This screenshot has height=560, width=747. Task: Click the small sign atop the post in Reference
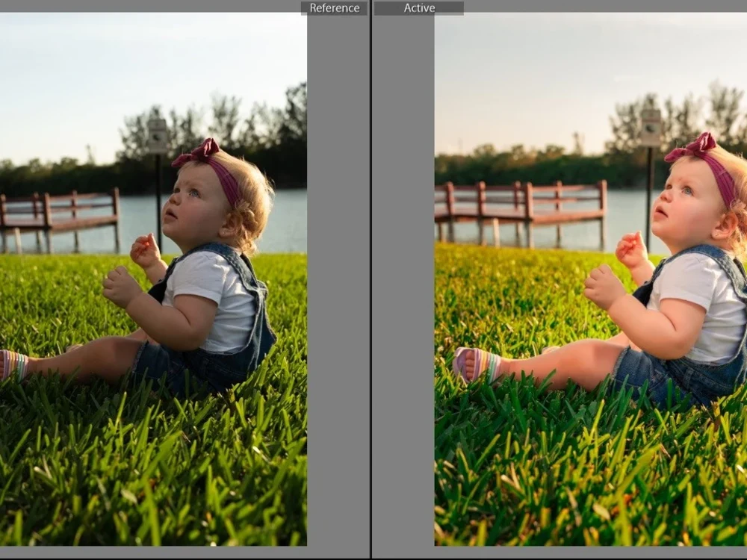[154, 136]
